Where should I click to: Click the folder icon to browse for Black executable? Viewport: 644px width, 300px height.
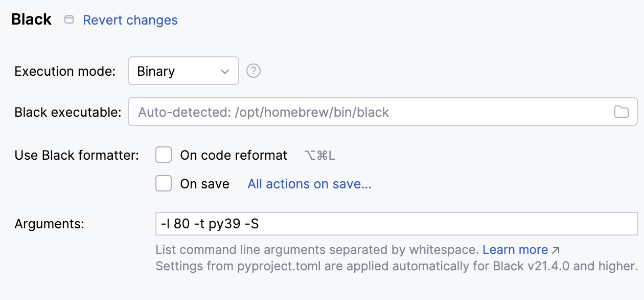click(x=622, y=112)
